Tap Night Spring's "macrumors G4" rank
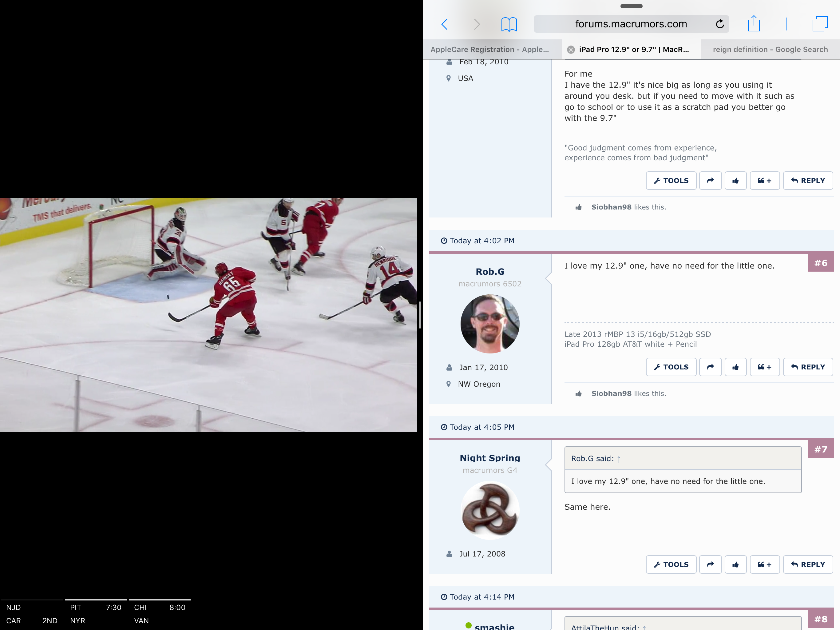This screenshot has height=630, width=840. (490, 470)
